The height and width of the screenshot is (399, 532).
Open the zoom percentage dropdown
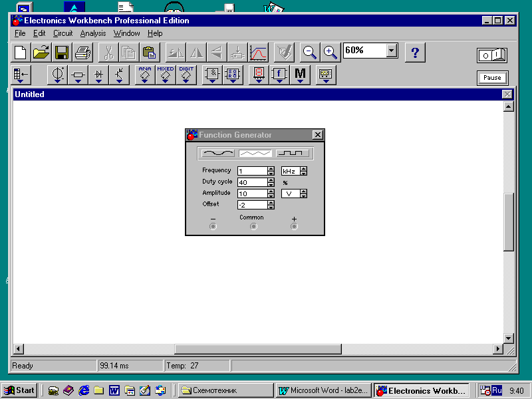point(392,51)
